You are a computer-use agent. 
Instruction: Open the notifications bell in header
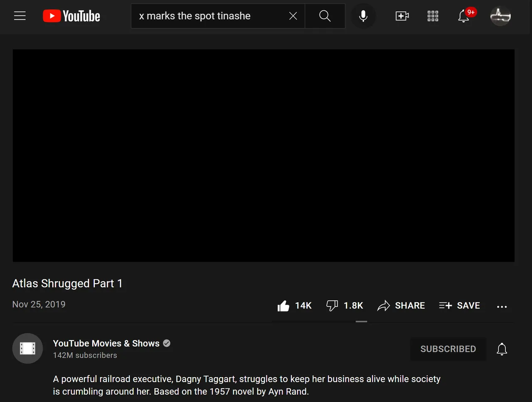[x=464, y=16]
